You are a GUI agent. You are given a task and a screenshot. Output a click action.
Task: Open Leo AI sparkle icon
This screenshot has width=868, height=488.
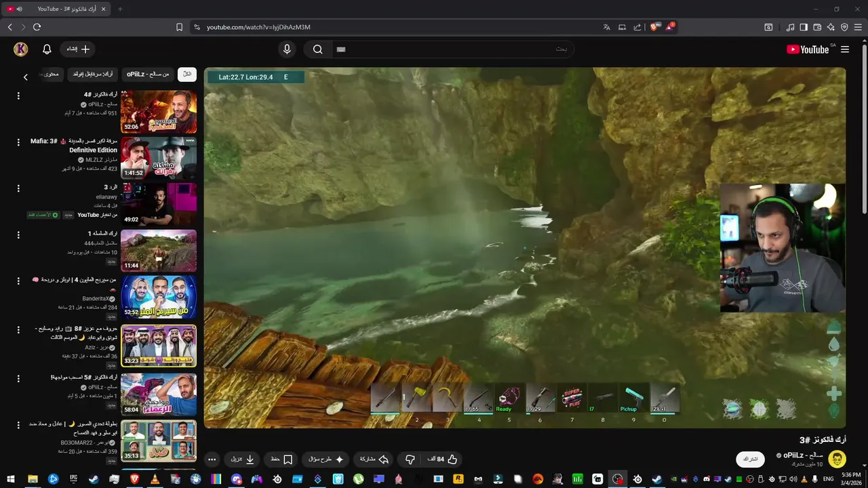point(831,27)
